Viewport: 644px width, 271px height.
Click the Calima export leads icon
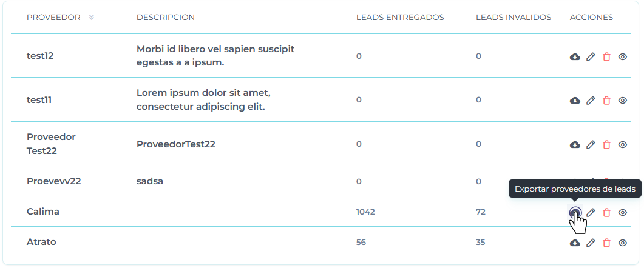(575, 212)
